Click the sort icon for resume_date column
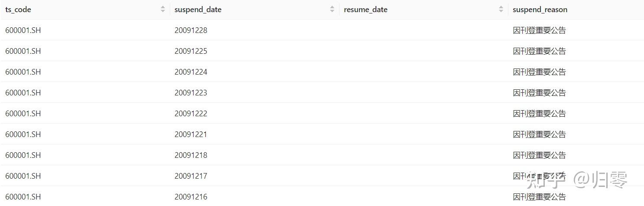Image resolution: width=644 pixels, height=206 pixels. click(501, 9)
